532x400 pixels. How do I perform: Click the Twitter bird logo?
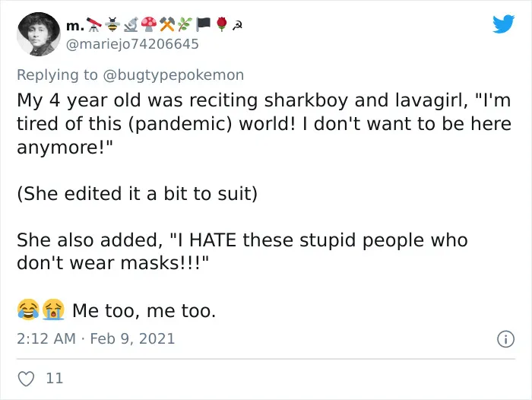[x=503, y=24]
